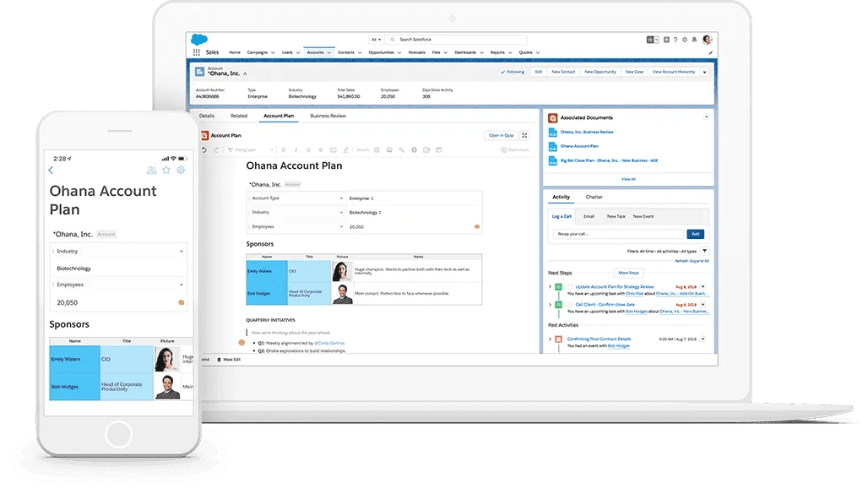Open the Paragraph style dropdown
The height and width of the screenshot is (499, 868).
(251, 150)
